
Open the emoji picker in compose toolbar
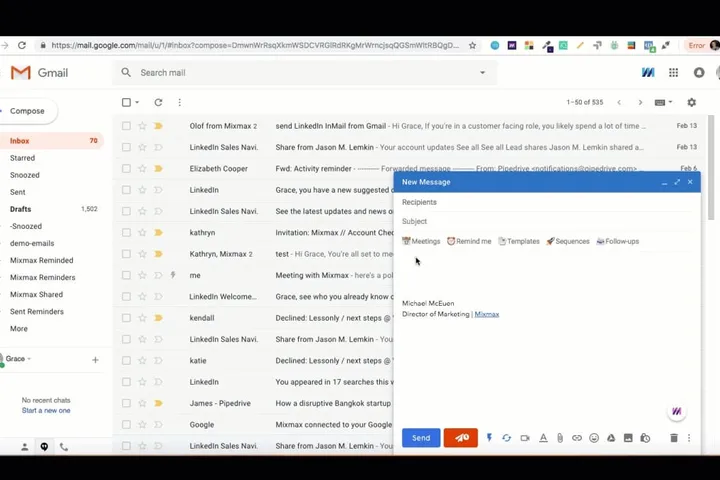click(594, 438)
